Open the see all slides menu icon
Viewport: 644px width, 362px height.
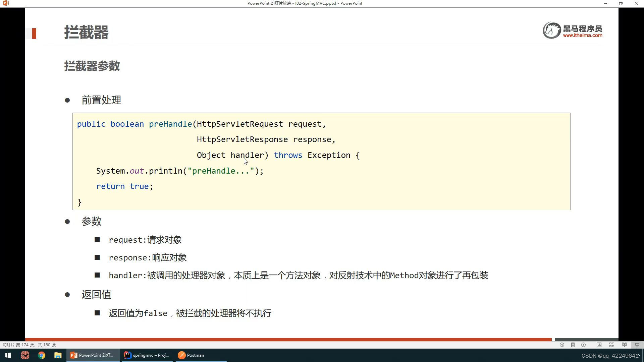(573, 345)
